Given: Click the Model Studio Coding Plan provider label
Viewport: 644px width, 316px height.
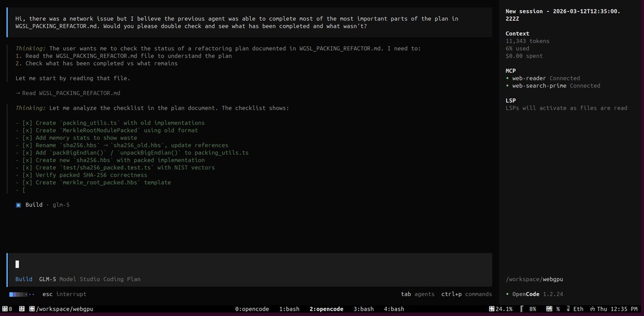Looking at the screenshot, I should tap(100, 279).
